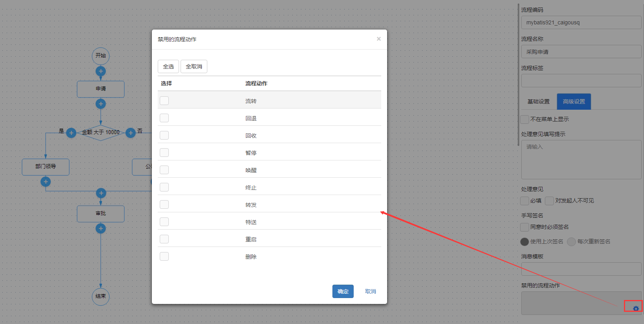Confirm the dialog with the 确定 button

343,291
